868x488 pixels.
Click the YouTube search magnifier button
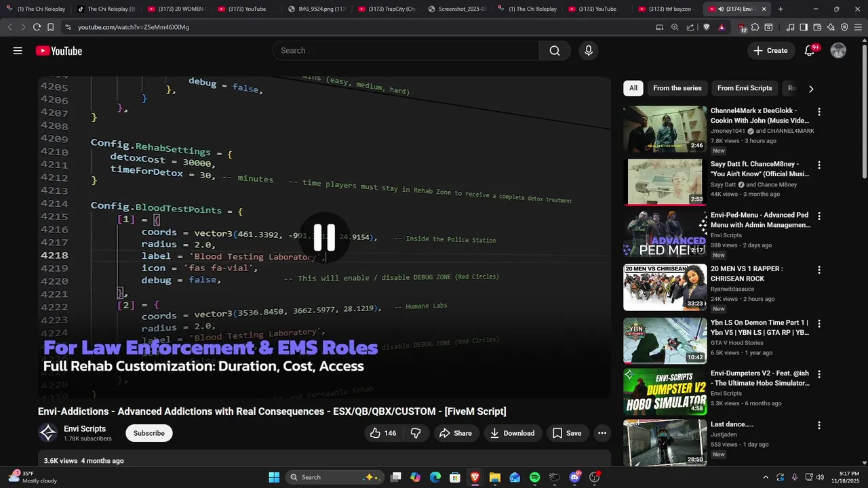(555, 51)
